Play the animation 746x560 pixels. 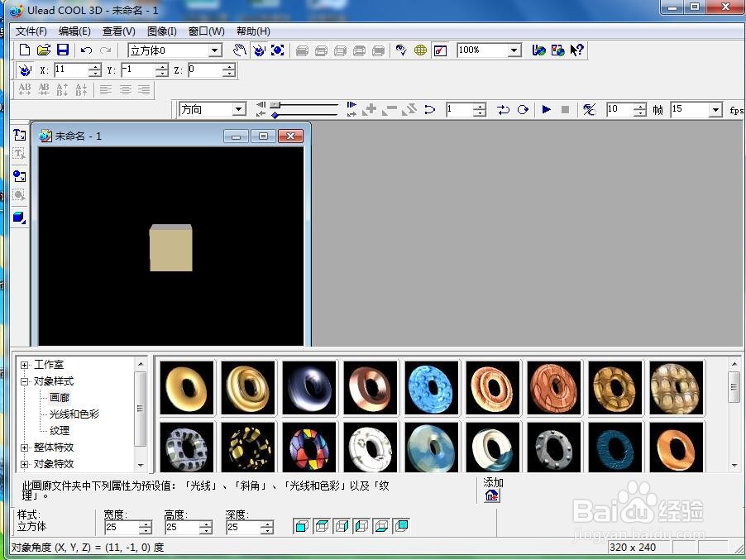click(x=546, y=109)
